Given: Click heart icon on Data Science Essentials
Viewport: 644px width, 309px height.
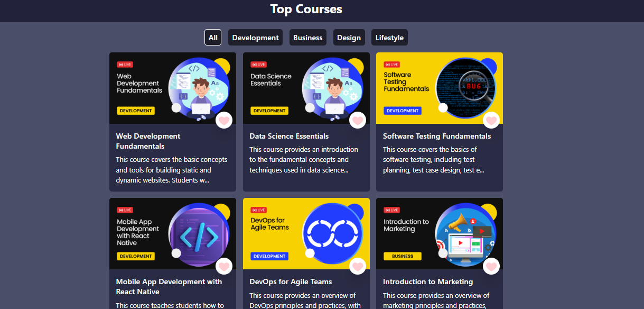Looking at the screenshot, I should (358, 121).
